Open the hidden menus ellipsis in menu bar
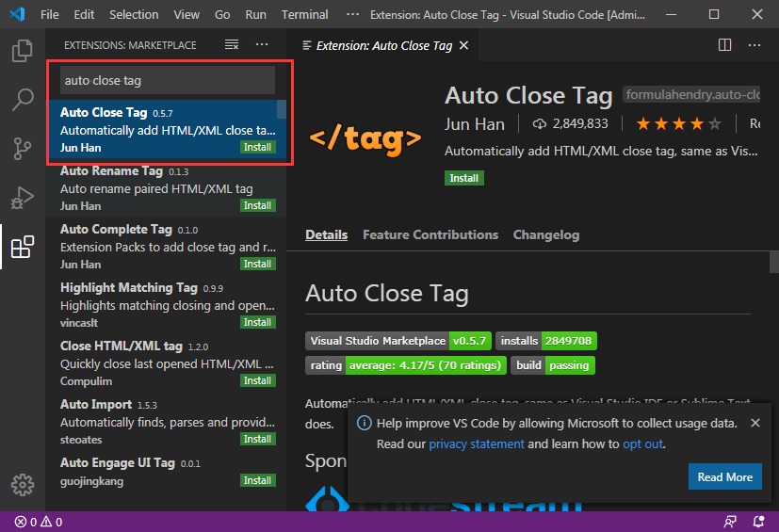 tap(352, 14)
